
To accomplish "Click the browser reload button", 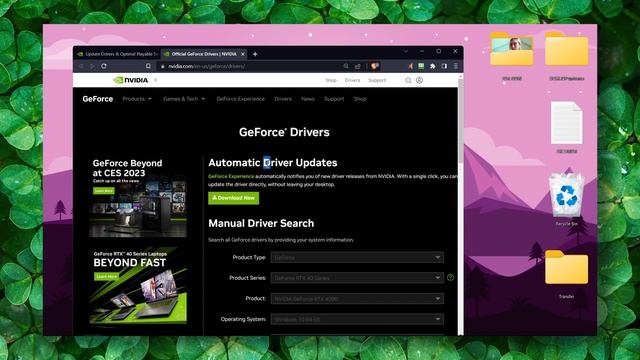I will (x=104, y=66).
